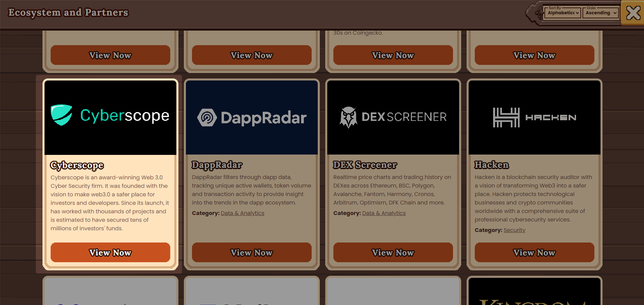Viewport: 644px width, 305px height.
Task: Open the Sort By Alphabetical dropdown
Action: (563, 13)
